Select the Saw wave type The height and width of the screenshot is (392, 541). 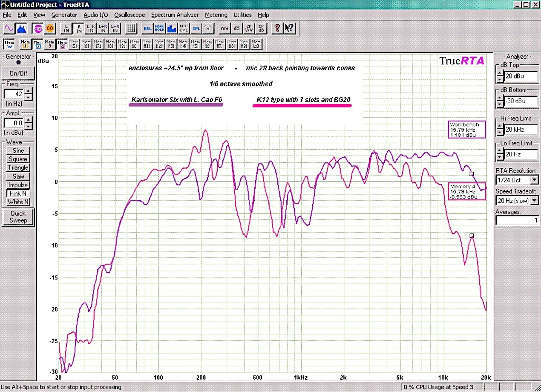18,176
